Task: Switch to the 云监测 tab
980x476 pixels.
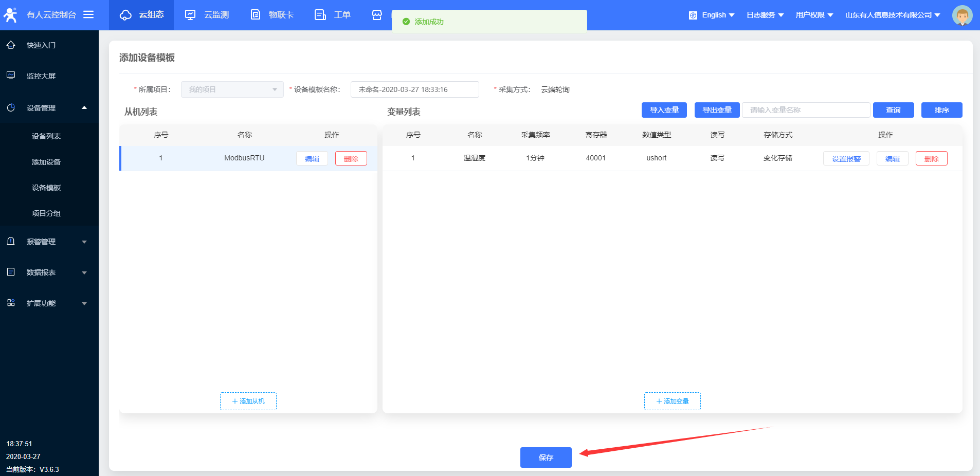Action: coord(207,15)
